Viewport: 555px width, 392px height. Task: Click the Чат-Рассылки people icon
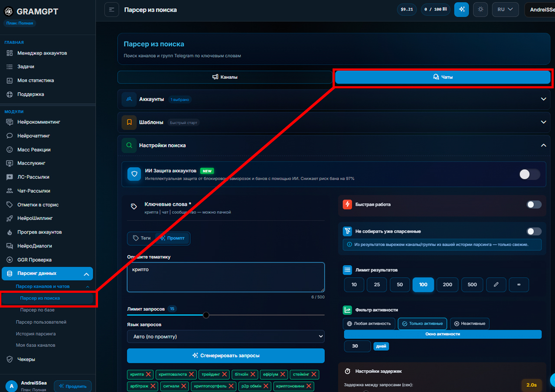pyautogui.click(x=10, y=191)
